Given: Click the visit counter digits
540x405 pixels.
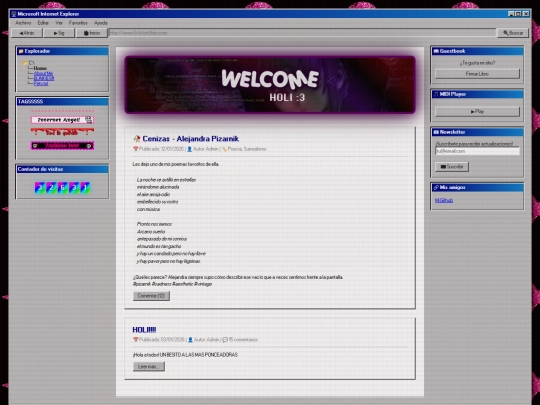Looking at the screenshot, I should pos(62,188).
